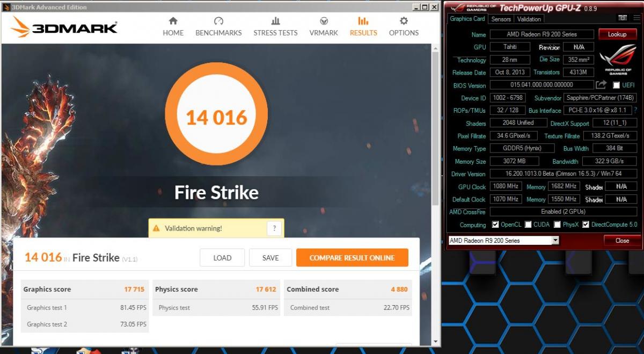Viewport: 644px width, 354px height.
Task: Open the AMD Radeon R9 200 Series GPU dropdown
Action: click(503, 240)
